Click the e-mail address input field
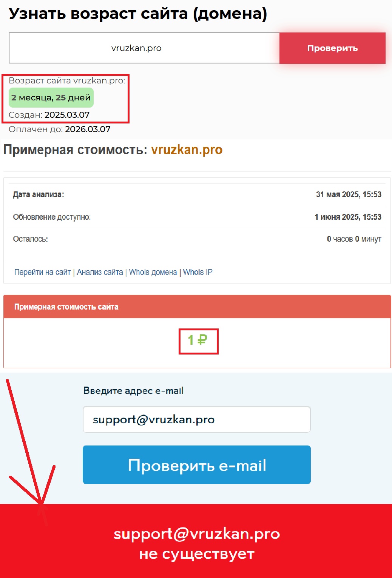Viewport: 392px width, 578px height. (197, 419)
